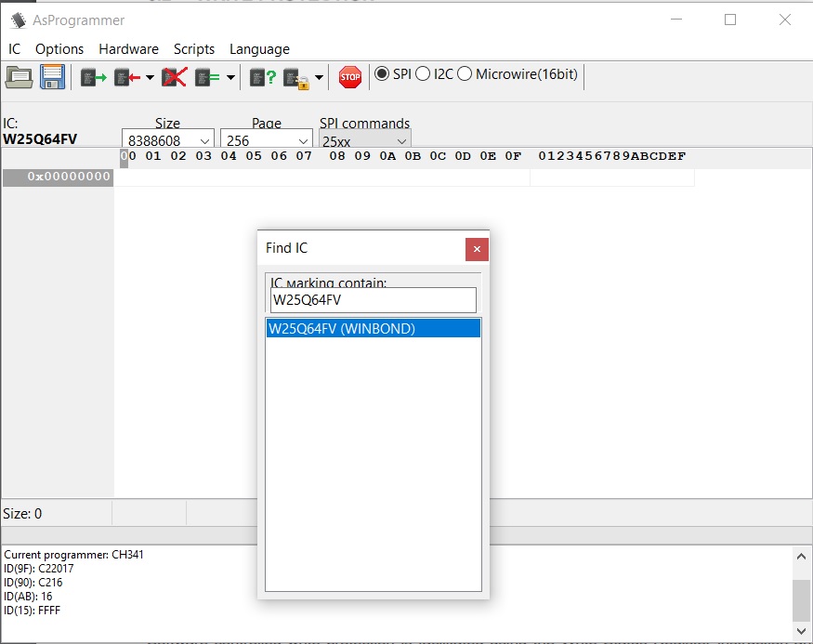Click the 0F hex column header
This screenshot has width=813, height=644.
coord(513,156)
